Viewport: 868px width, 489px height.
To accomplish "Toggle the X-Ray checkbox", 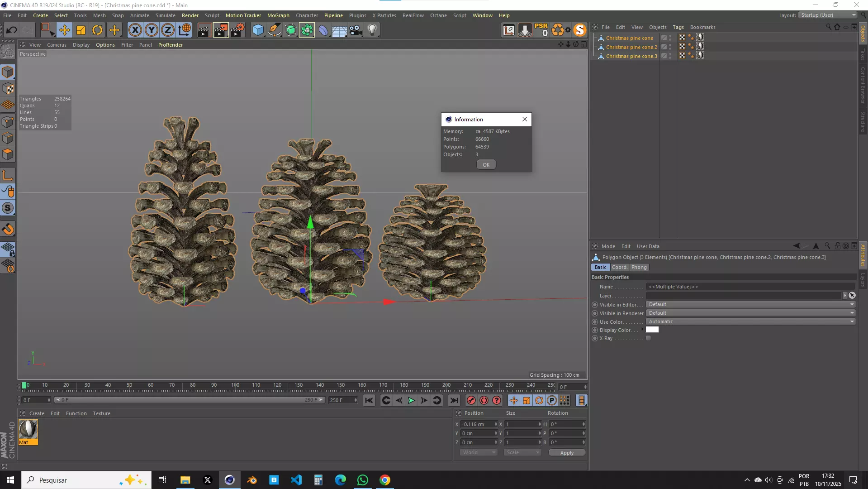I will [648, 338].
